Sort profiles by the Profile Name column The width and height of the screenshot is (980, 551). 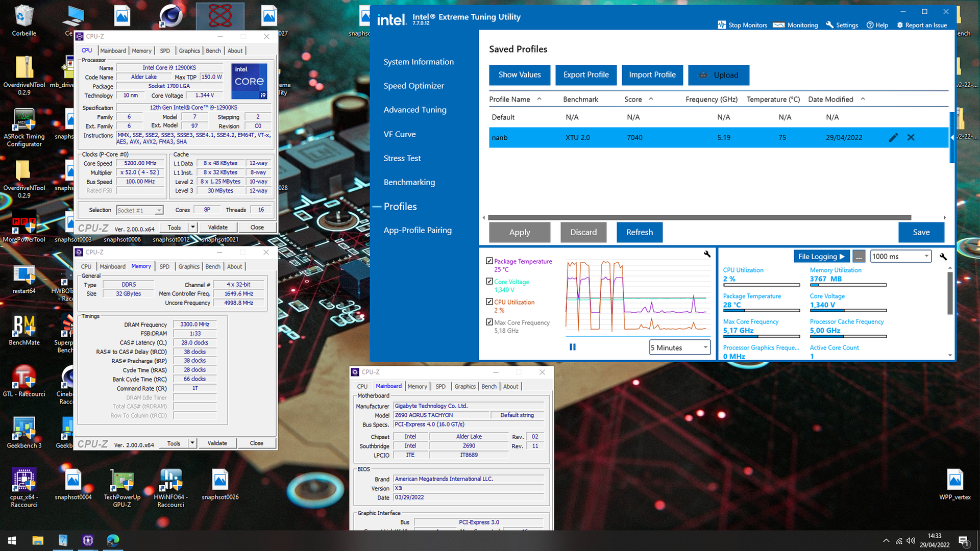pos(514,99)
